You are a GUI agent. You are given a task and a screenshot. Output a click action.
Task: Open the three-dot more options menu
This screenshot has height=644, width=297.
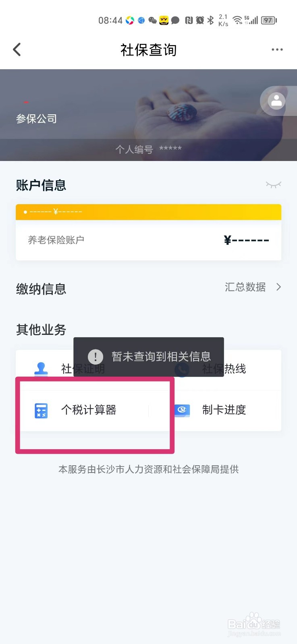pos(277,50)
